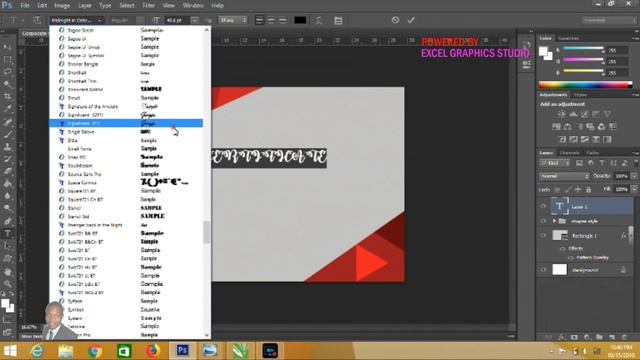Toggle the Character and Paragraph panels icon
The height and width of the screenshot is (360, 640).
pyautogui.click(x=338, y=20)
